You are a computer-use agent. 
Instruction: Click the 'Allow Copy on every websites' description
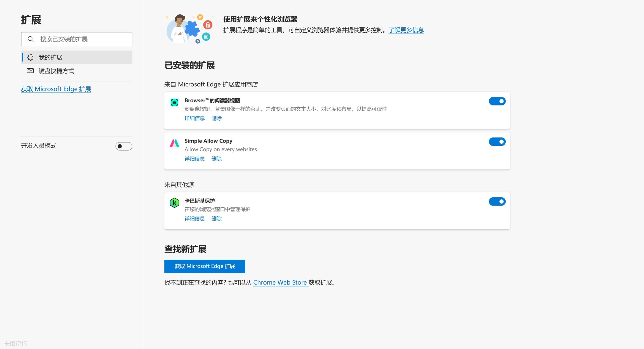click(x=221, y=149)
